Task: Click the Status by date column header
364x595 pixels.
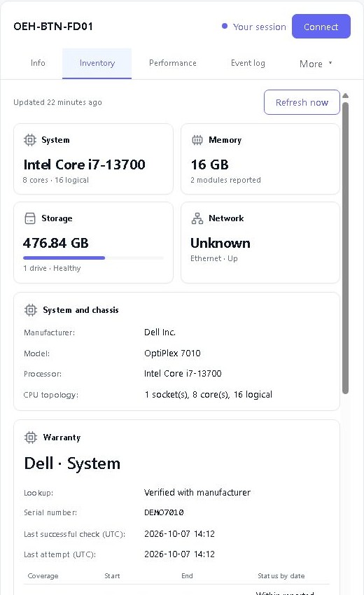Action: (x=281, y=576)
